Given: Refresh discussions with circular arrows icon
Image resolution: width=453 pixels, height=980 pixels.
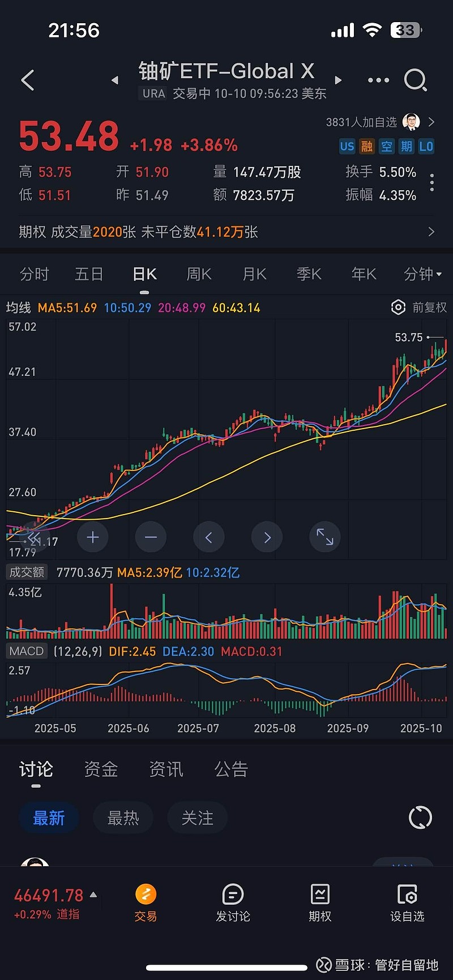Looking at the screenshot, I should [x=420, y=818].
